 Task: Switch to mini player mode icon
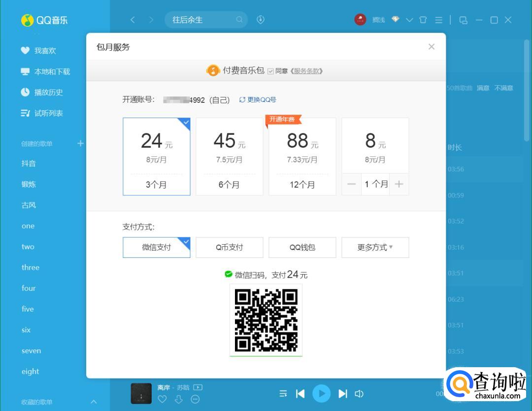click(463, 20)
